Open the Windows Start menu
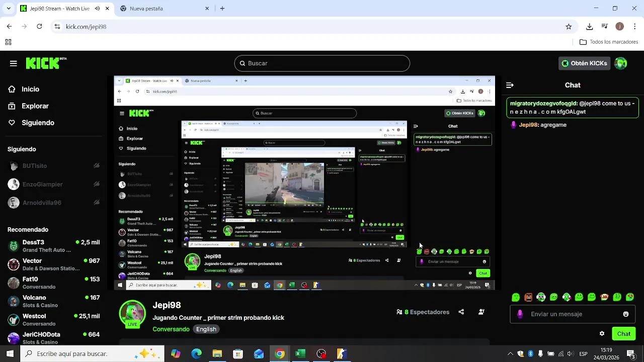 point(10,354)
